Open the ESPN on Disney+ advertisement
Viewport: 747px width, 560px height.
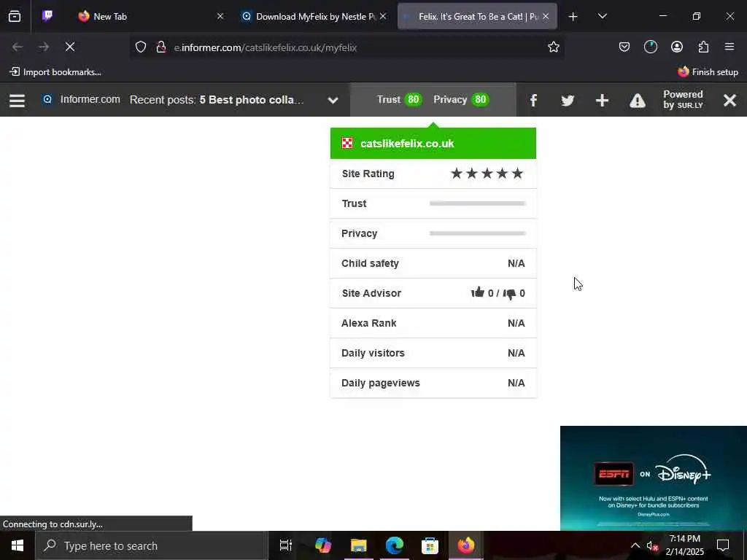click(x=653, y=478)
